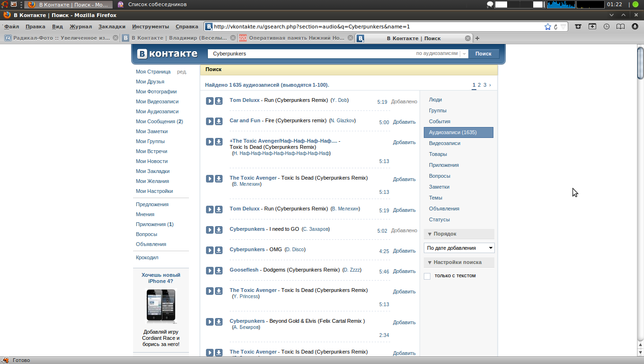Open Firefox history clock icon
The width and height of the screenshot is (644, 364).
coord(607,27)
